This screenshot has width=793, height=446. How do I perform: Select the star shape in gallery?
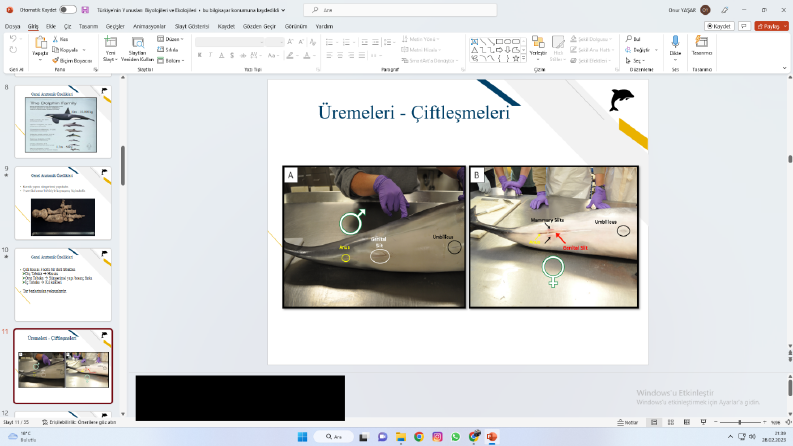point(515,58)
